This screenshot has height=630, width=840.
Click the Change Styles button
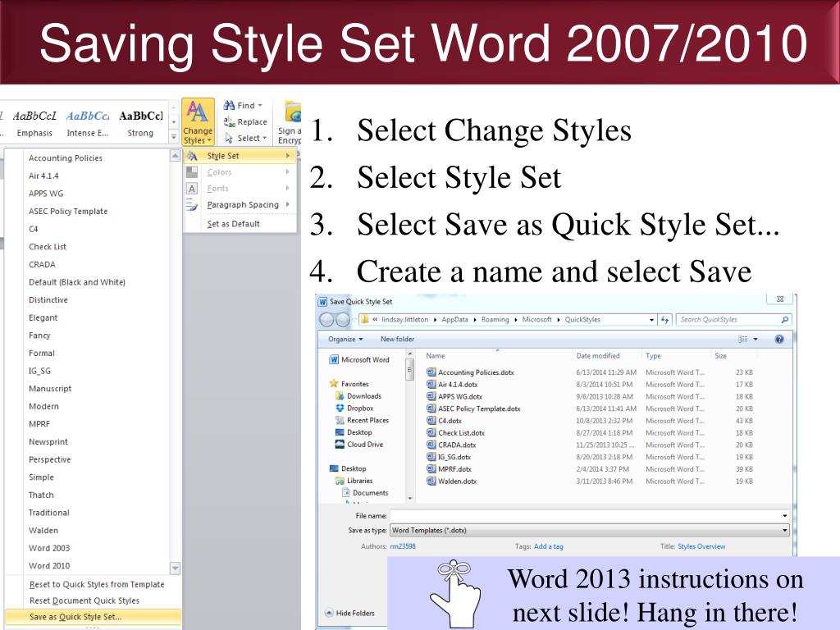tap(198, 122)
